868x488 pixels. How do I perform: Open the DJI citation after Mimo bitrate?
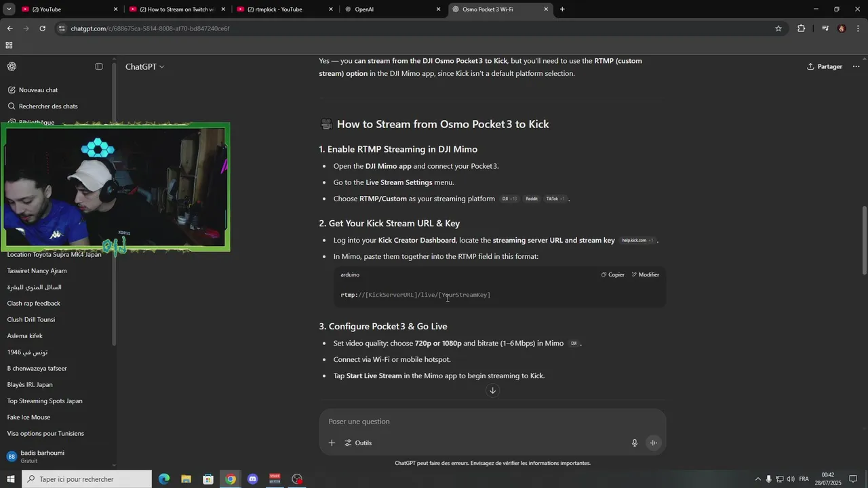tap(574, 344)
